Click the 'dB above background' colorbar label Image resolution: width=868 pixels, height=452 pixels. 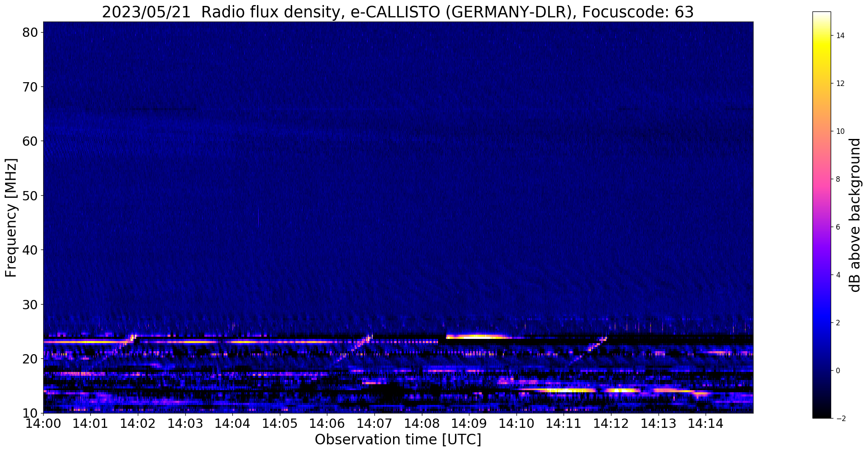tap(855, 215)
